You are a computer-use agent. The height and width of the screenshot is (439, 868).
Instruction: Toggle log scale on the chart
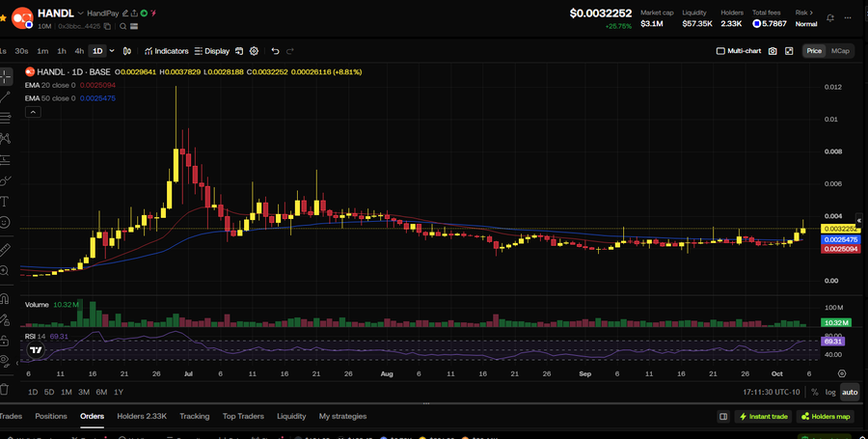(830, 392)
